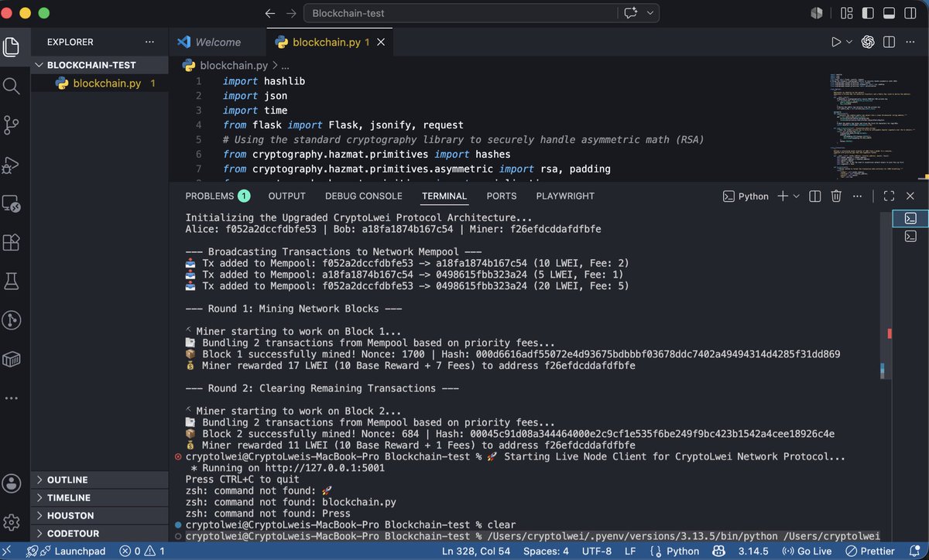Open Explorer Views and More Actions ellipsis
This screenshot has width=929, height=560.
(x=149, y=42)
